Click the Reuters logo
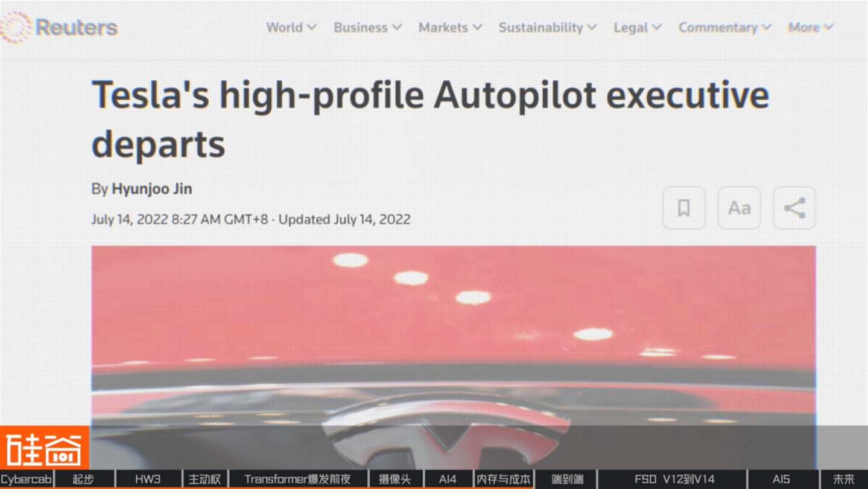The image size is (868, 489). (x=59, y=27)
